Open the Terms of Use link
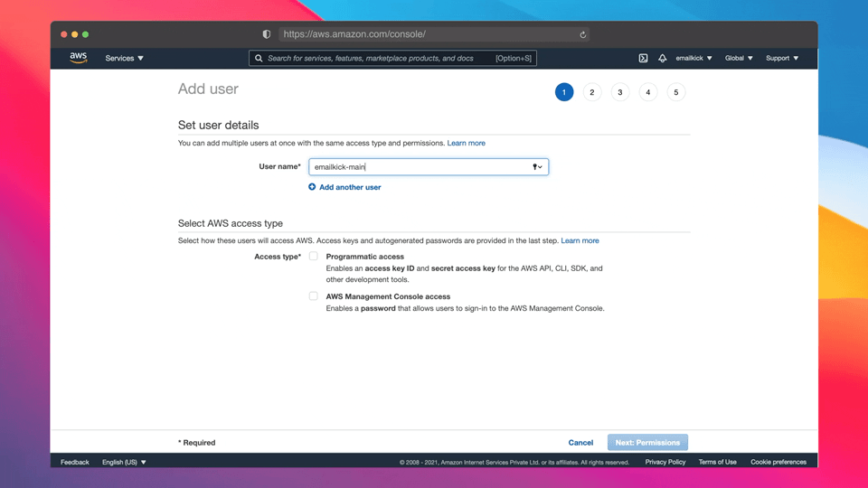Viewport: 868px width, 488px height. click(x=717, y=462)
